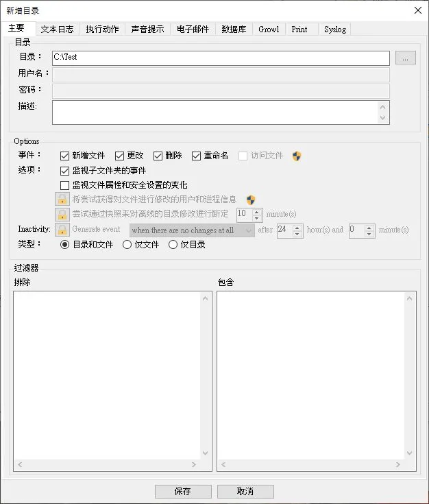429x504 pixels.
Task: Open the 声音提示 tab
Action: click(147, 29)
